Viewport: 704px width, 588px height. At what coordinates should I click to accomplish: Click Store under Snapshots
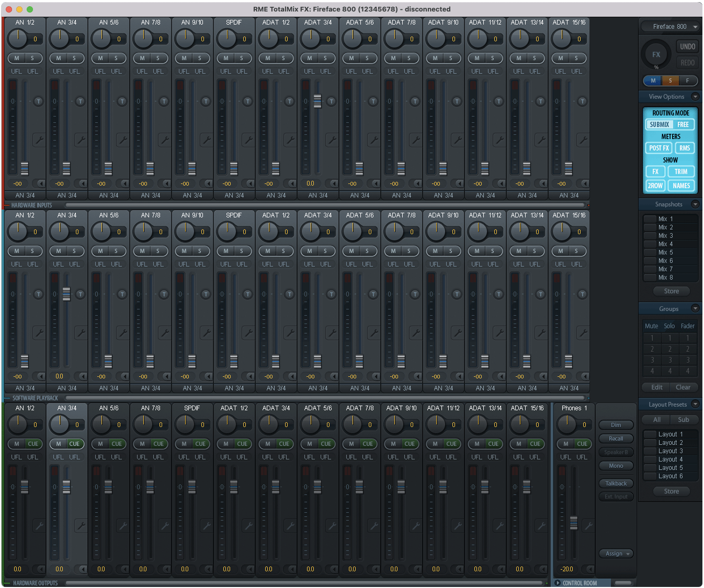pos(672,291)
